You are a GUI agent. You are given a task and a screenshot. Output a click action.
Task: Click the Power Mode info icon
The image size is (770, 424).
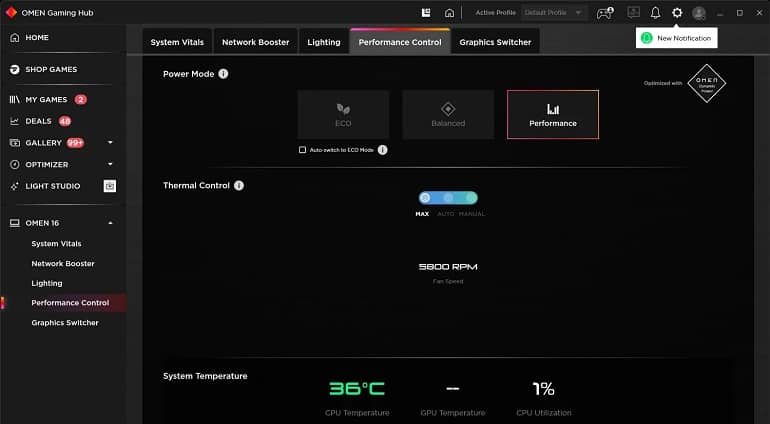[x=223, y=74]
